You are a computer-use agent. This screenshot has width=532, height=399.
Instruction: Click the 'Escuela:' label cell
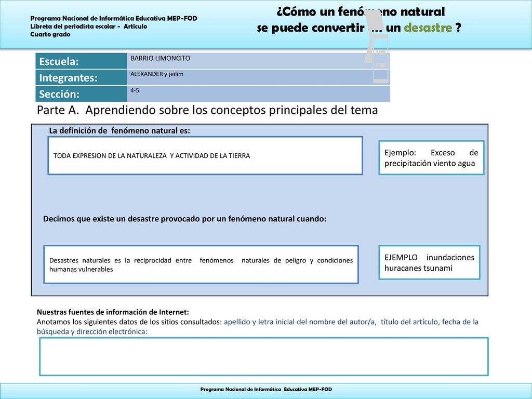point(81,61)
